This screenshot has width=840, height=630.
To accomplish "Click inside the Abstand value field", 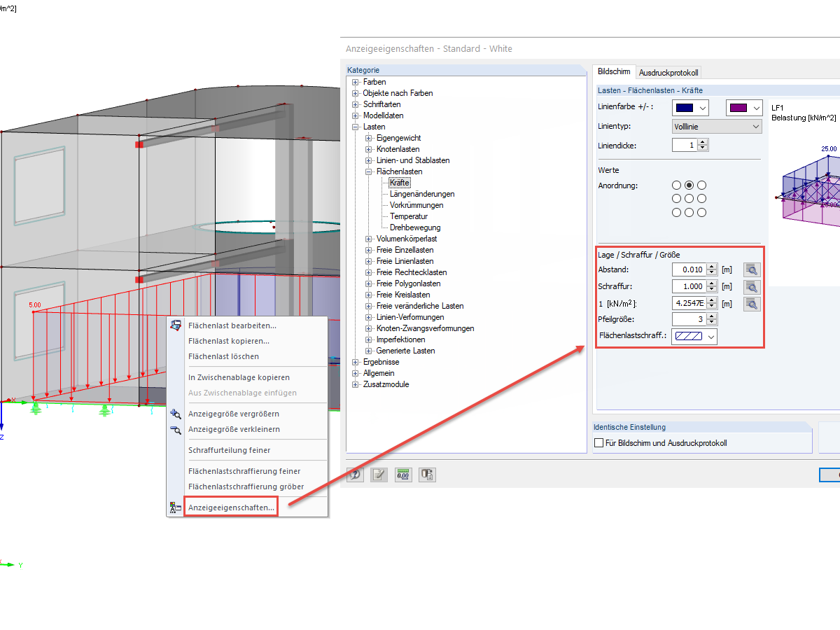I will [689, 269].
